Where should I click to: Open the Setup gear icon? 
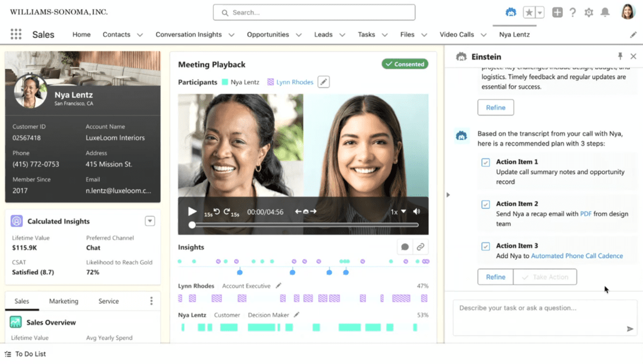coord(589,12)
